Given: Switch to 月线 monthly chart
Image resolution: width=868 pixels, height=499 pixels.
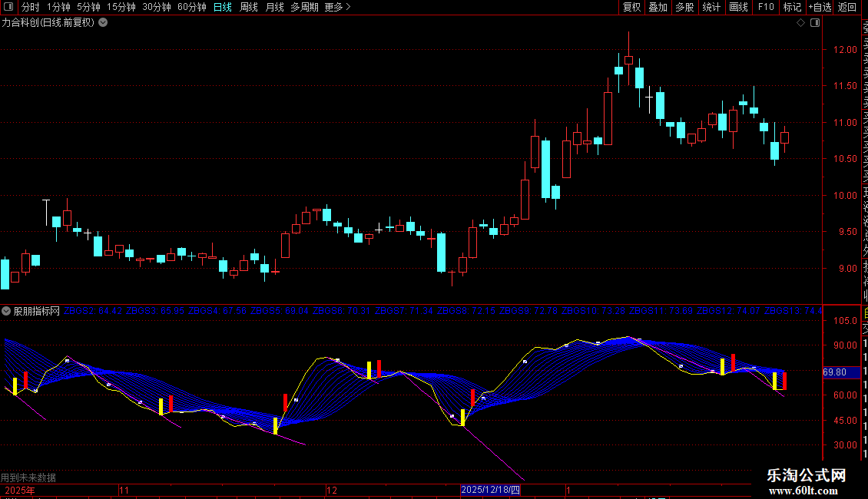Looking at the screenshot, I should (274, 7).
